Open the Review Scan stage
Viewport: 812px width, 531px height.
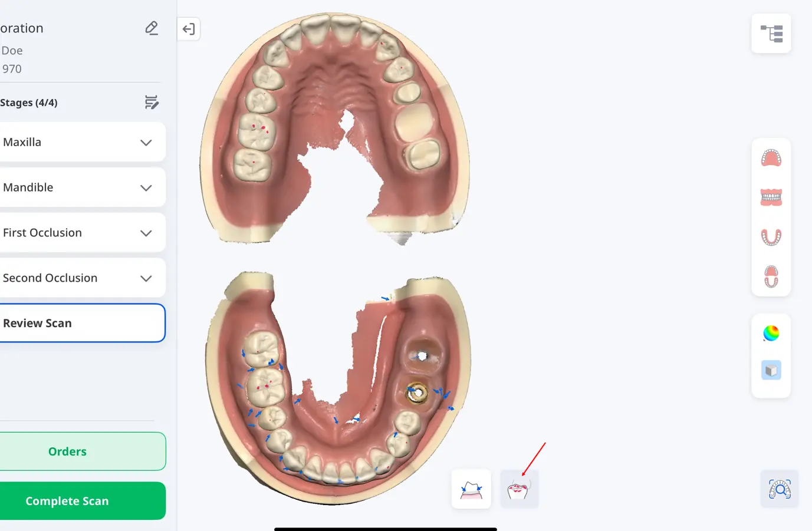pyautogui.click(x=82, y=323)
